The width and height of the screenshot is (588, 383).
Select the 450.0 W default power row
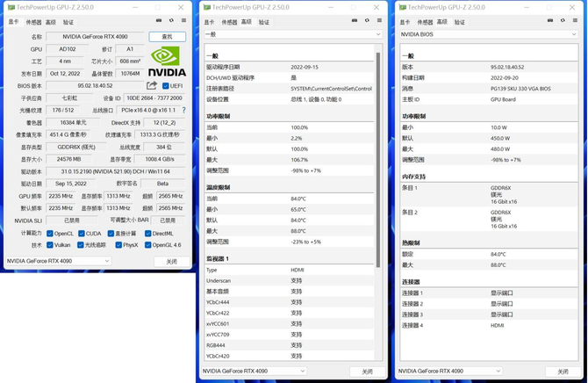tap(489, 138)
